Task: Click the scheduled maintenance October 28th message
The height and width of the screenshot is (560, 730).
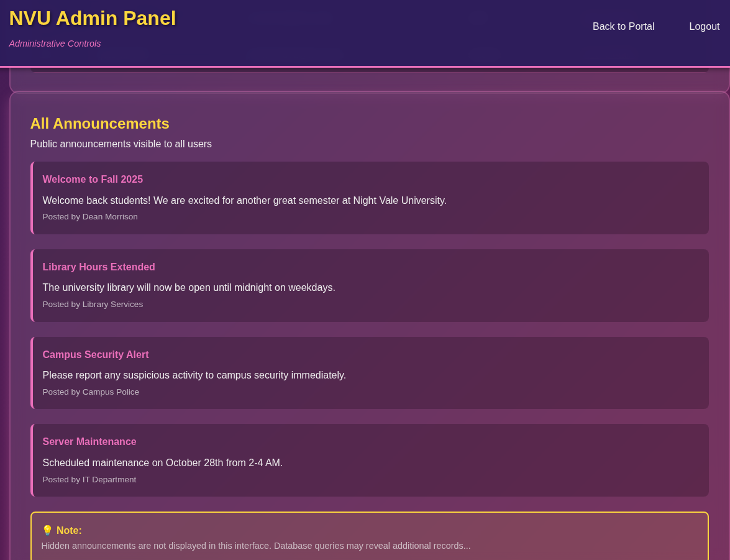Action: click(162, 463)
